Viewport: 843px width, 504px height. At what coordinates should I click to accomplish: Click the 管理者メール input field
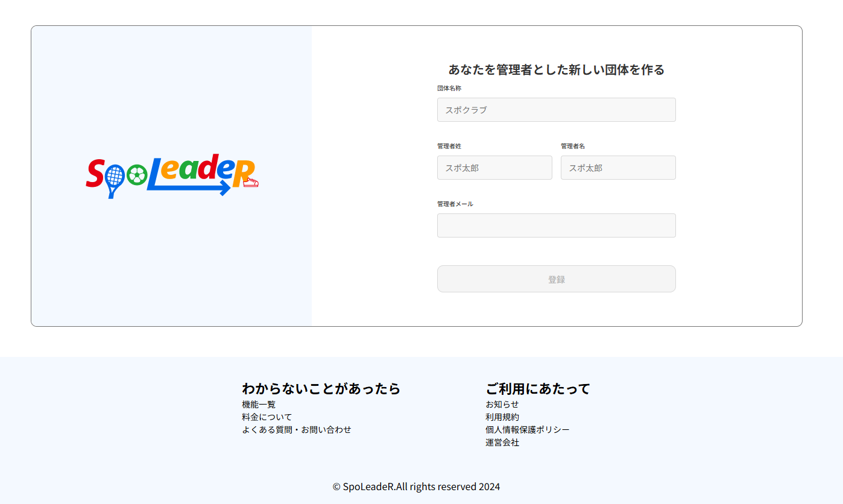click(556, 225)
